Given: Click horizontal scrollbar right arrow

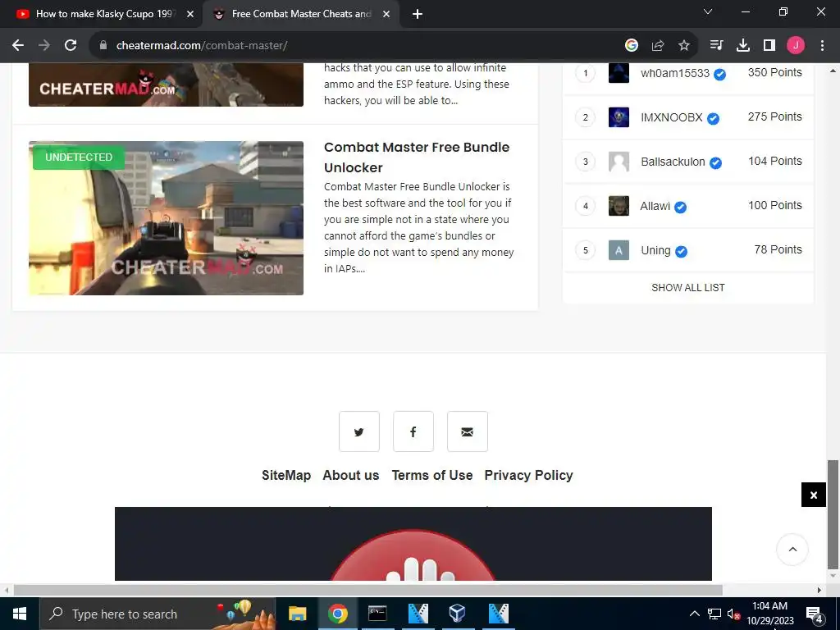Looking at the screenshot, I should coord(819,590).
